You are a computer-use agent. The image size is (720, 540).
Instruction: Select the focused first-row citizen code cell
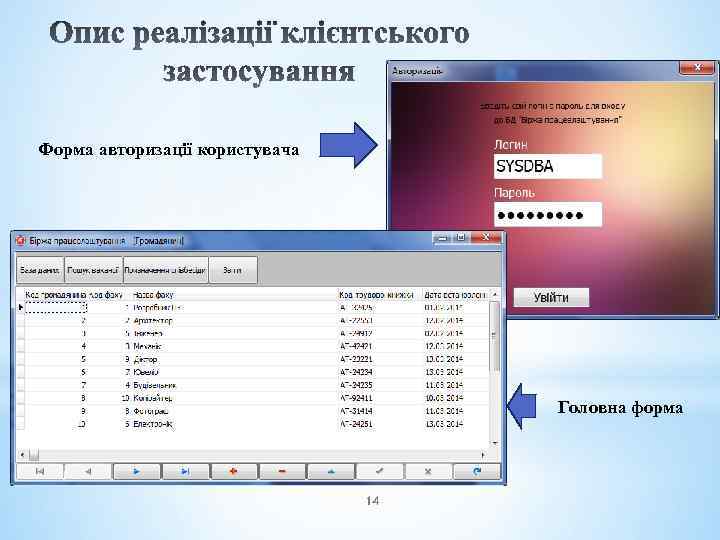point(56,308)
